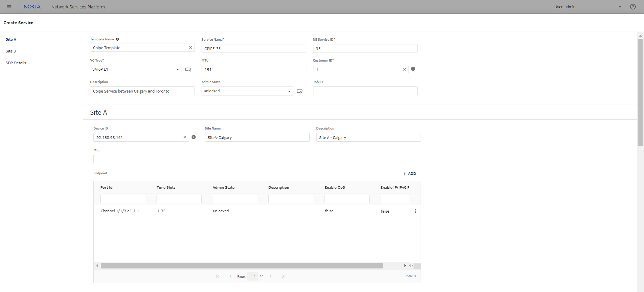Open the hamburger navigation menu
Image resolution: width=644 pixels, height=292 pixels.
tap(9, 7)
